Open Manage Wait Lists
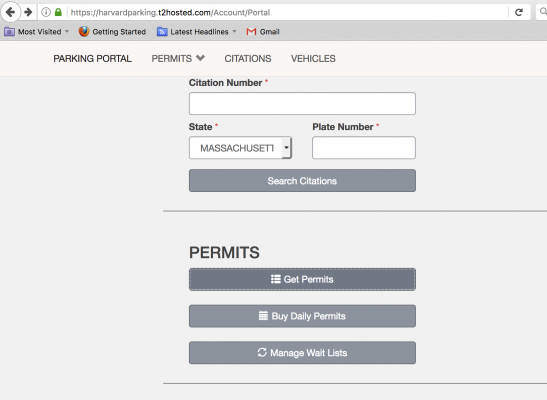Viewport: 547px width, 400px height. [x=302, y=353]
